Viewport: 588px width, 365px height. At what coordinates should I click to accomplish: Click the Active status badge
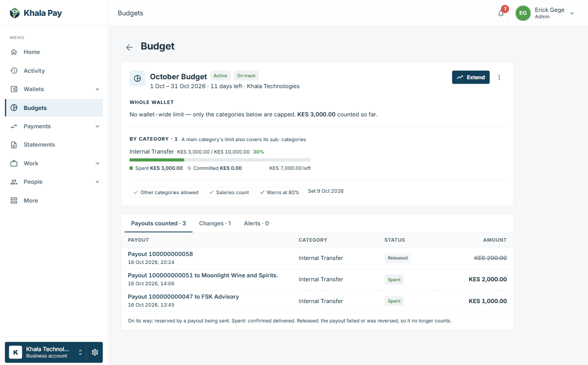click(220, 76)
